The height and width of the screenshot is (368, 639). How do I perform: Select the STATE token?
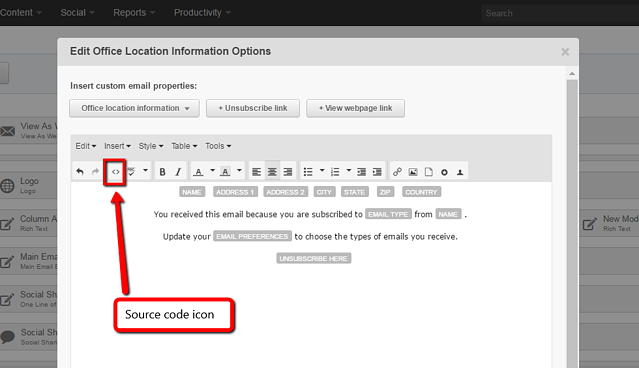pyautogui.click(x=355, y=192)
